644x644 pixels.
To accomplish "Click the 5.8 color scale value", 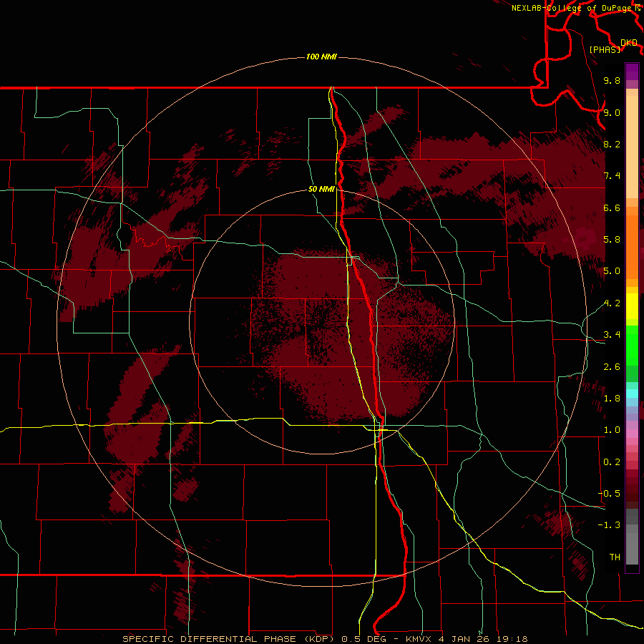I will [x=612, y=240].
